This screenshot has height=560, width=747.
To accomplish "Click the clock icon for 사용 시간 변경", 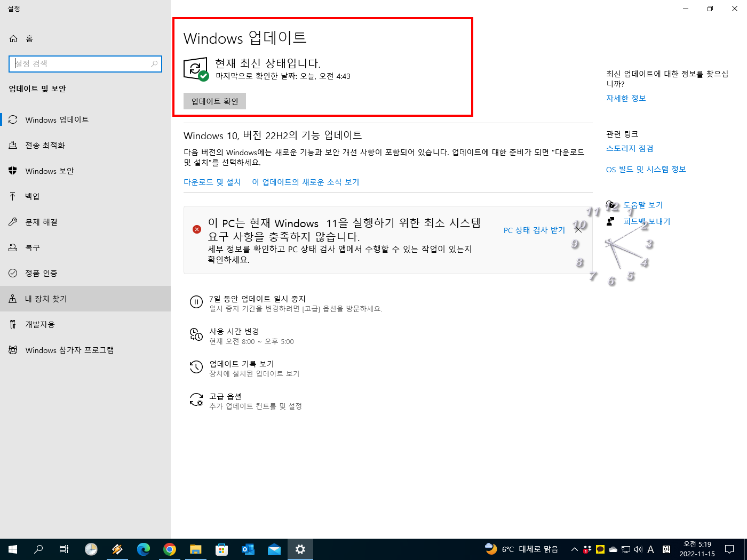I will tap(196, 335).
